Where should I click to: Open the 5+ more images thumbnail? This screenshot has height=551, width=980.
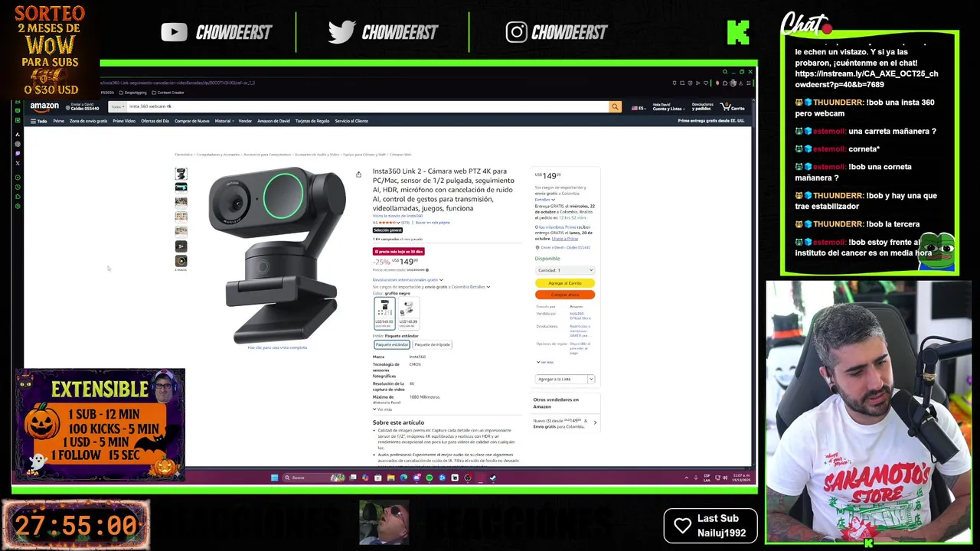point(181,246)
